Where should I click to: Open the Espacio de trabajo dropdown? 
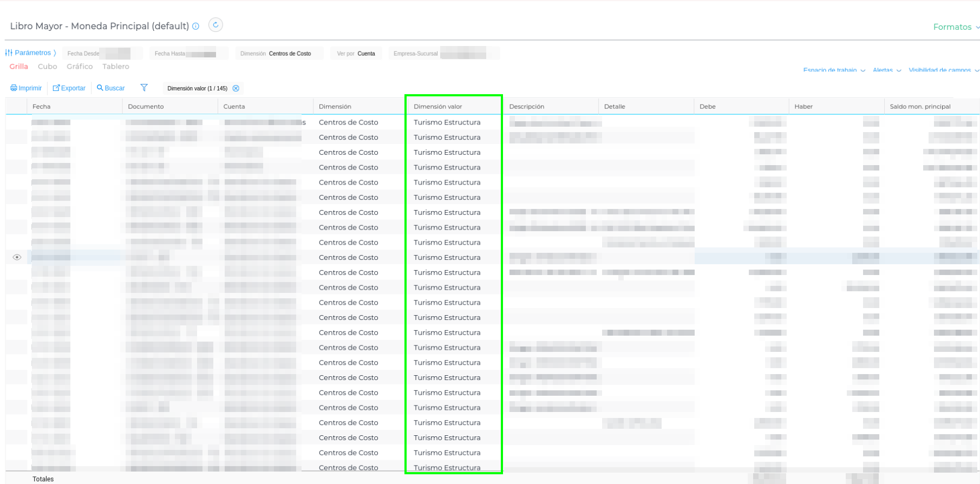(834, 70)
